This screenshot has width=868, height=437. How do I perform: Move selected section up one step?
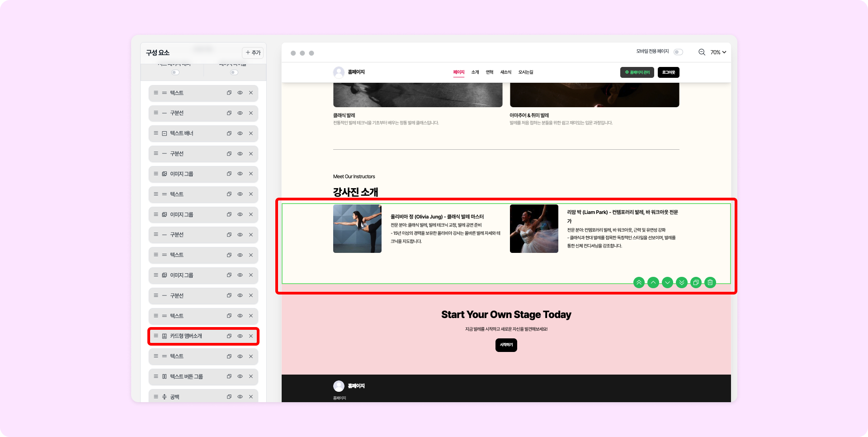click(x=653, y=283)
